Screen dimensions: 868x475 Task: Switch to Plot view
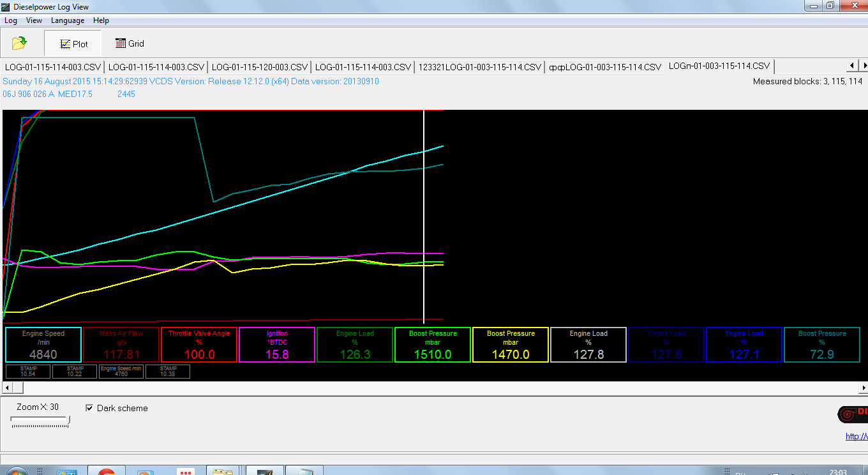point(73,43)
